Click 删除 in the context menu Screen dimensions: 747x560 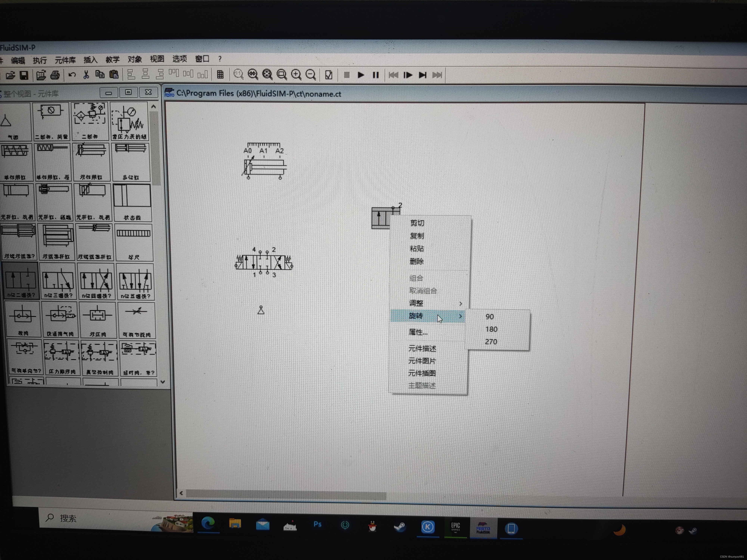tap(416, 261)
